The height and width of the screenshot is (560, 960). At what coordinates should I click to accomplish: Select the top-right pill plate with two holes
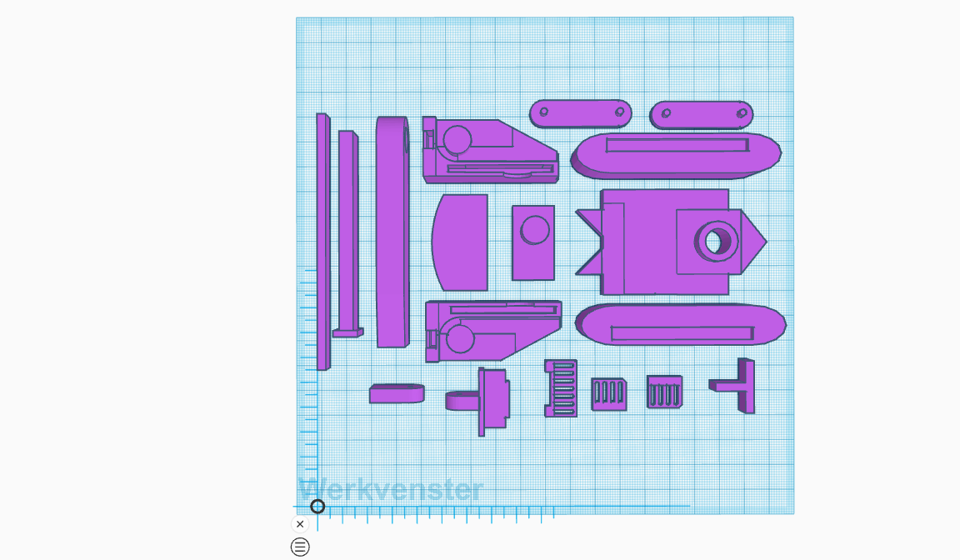tap(702, 115)
